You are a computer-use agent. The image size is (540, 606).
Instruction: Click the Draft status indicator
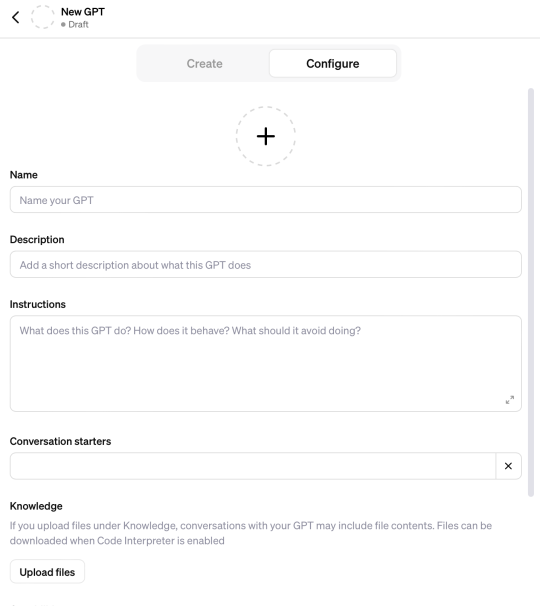tap(75, 24)
